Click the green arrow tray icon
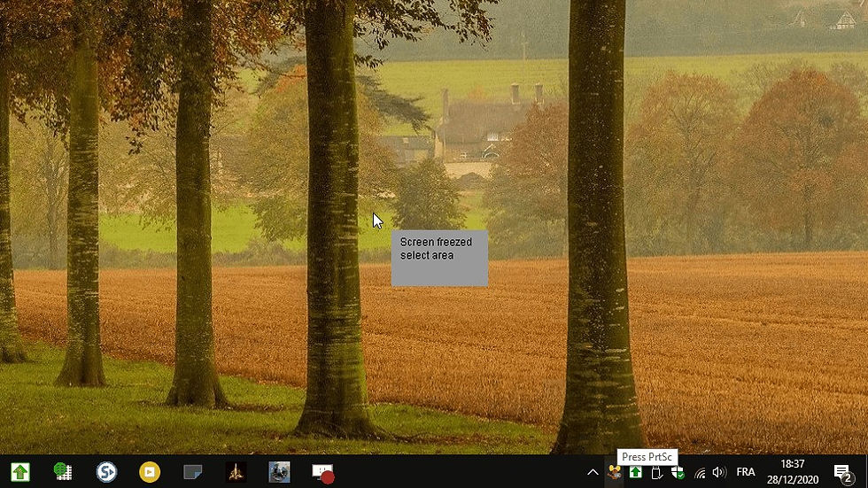This screenshot has height=488, width=868. [x=636, y=472]
